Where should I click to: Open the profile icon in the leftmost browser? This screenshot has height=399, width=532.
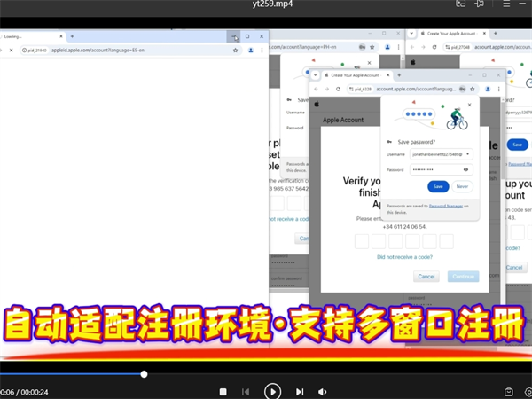(251, 51)
